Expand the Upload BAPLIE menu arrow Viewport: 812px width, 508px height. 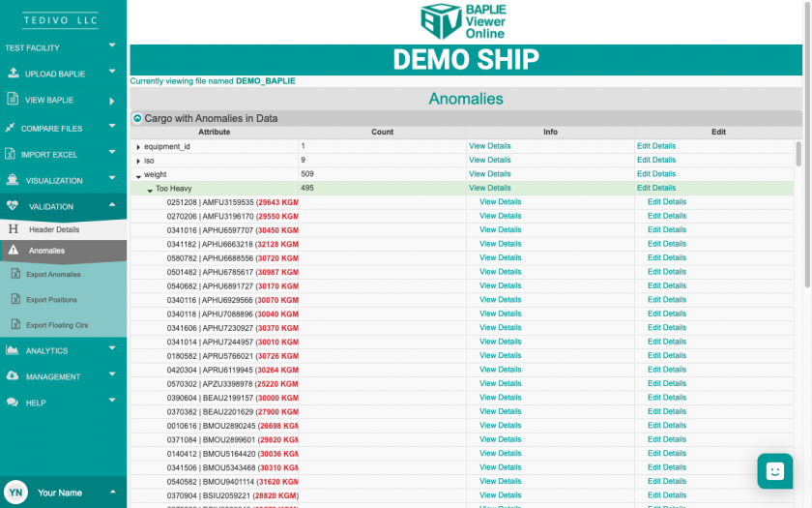[112, 71]
